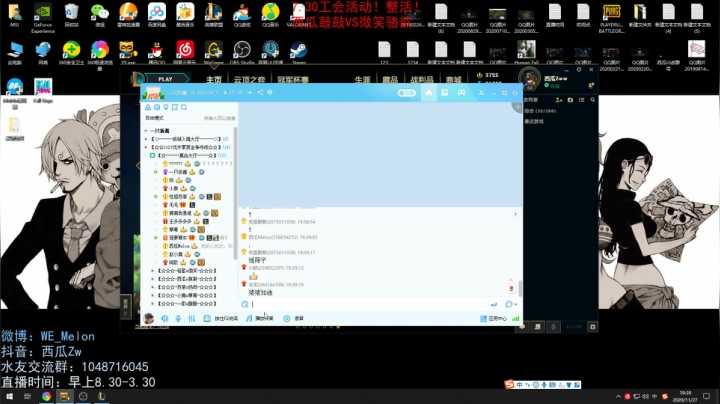720x404 pixels.
Task: Open the 战利品 tab in League client
Action: [422, 79]
